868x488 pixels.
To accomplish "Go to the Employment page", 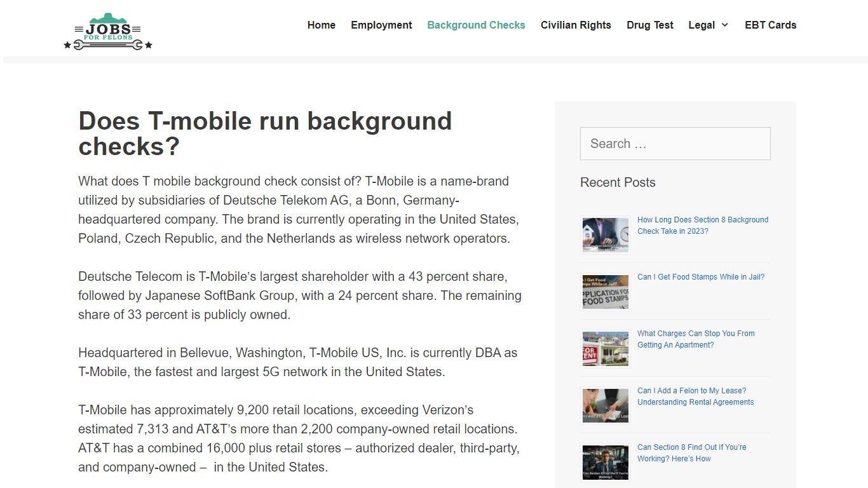I will [381, 25].
